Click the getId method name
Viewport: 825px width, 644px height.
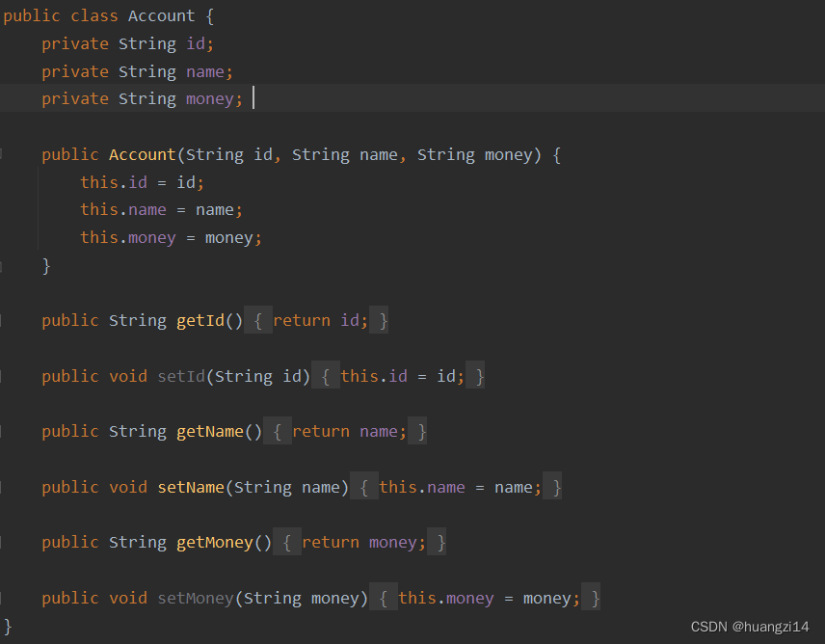tap(200, 320)
